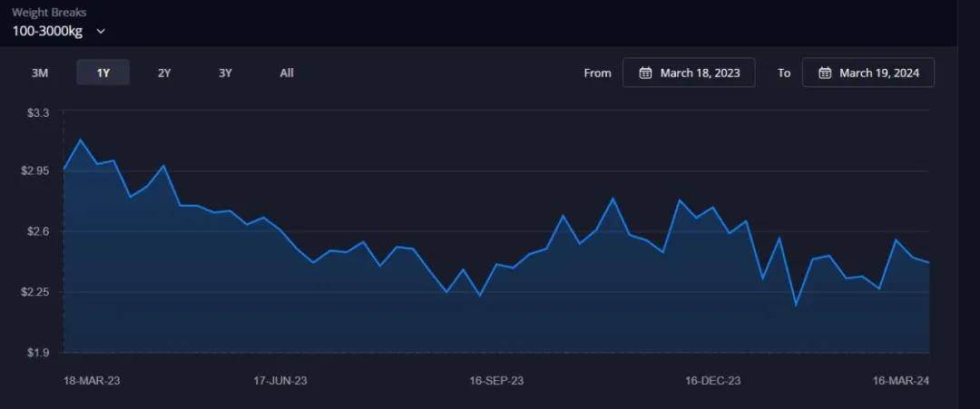Click the calendar icon in the To date field
The height and width of the screenshot is (409, 980).
824,73
